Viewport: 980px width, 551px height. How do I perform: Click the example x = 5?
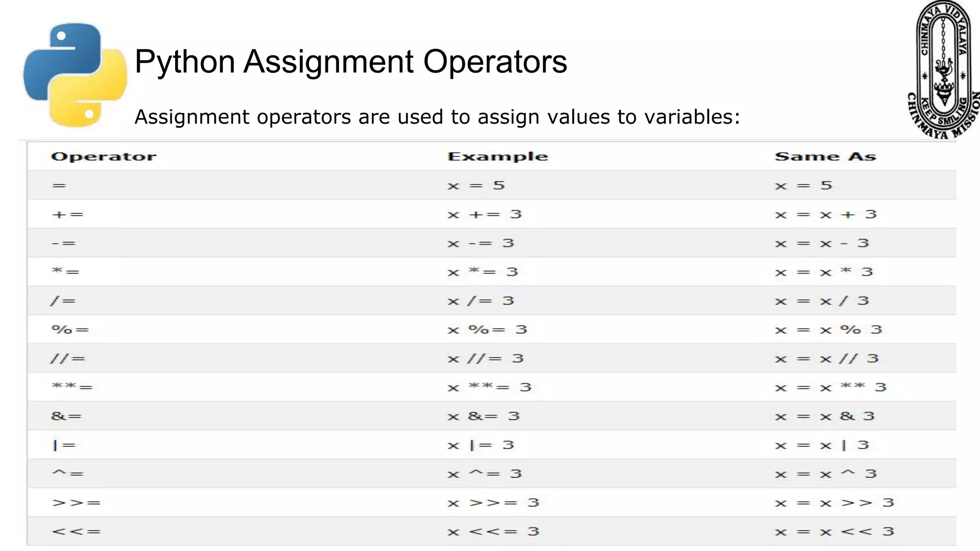pos(476,185)
